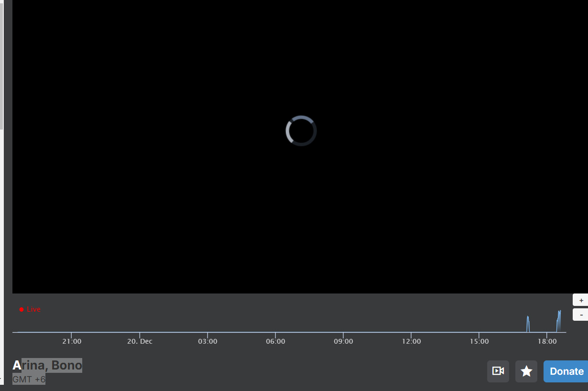Click the Arina, Bono stream title
This screenshot has width=588, height=391.
tap(47, 365)
